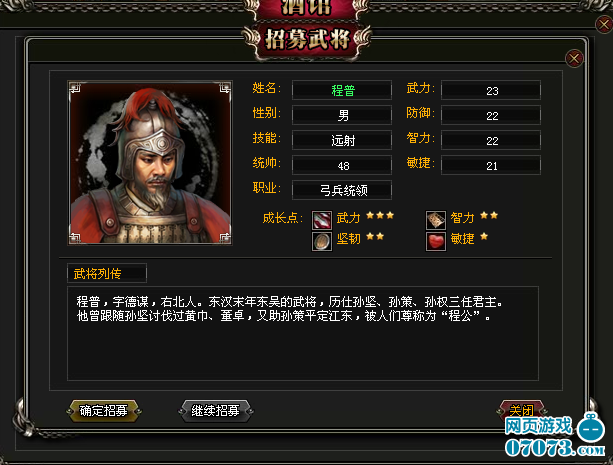Click the 网页游戏 mascot logo icon
Viewport: 613px width, 465px height.
tap(591, 428)
